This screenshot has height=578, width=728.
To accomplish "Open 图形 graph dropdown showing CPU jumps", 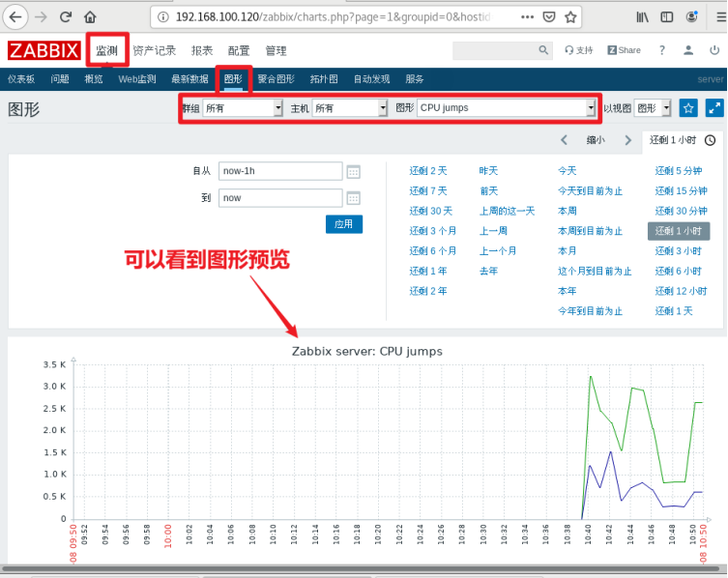I will pos(506,108).
